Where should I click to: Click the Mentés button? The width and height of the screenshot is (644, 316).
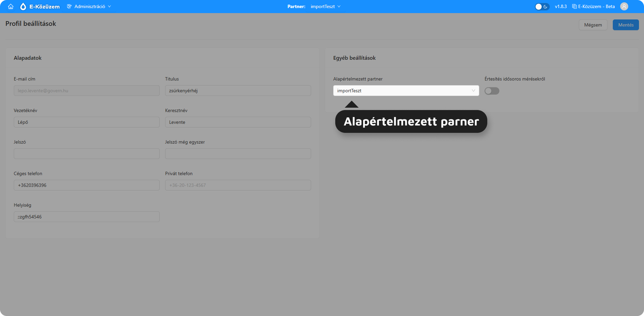coord(626,25)
